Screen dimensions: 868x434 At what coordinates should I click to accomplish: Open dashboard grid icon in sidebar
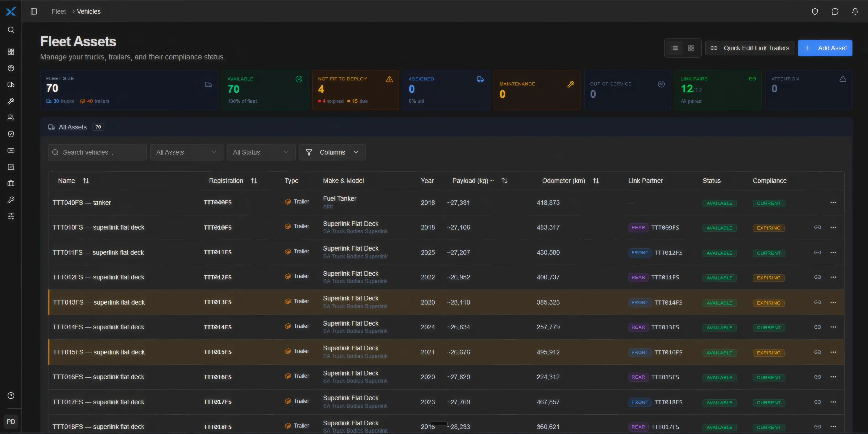coord(11,52)
